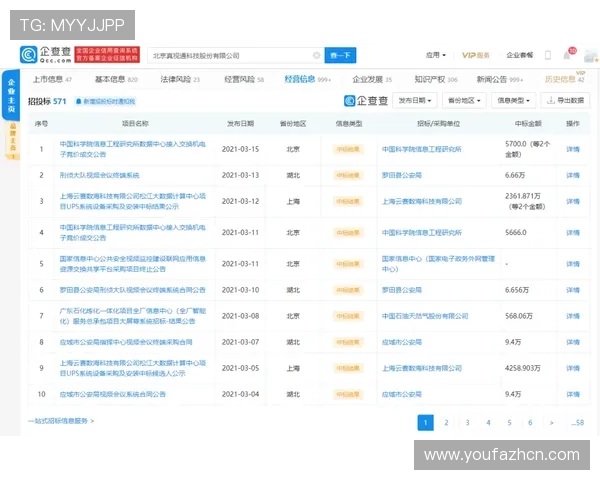Expand the 信息类型 filter dropdown
The image size is (600, 480).
(514, 100)
